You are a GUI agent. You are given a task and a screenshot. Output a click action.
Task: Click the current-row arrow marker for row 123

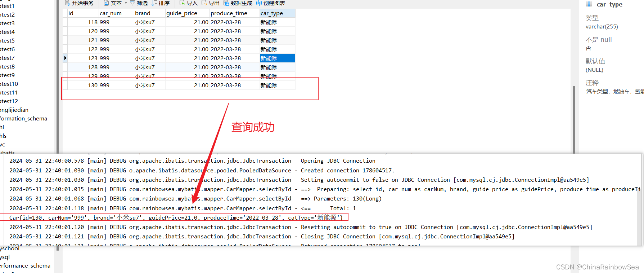tap(65, 58)
